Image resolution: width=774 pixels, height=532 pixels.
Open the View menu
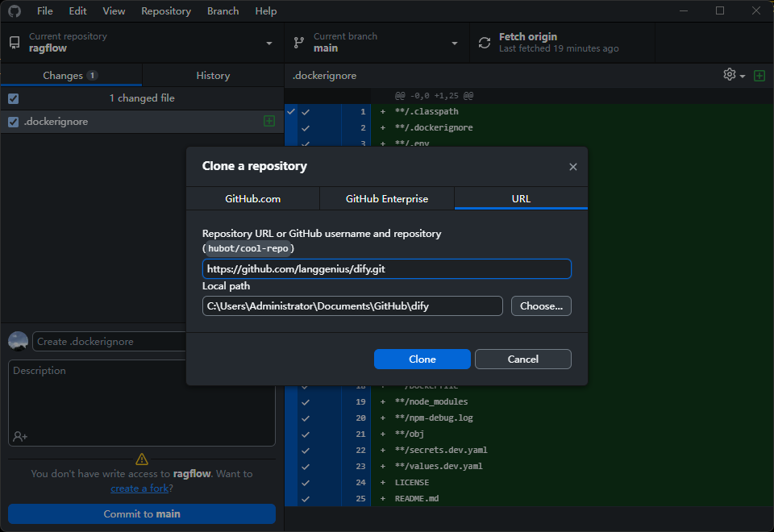pyautogui.click(x=114, y=10)
